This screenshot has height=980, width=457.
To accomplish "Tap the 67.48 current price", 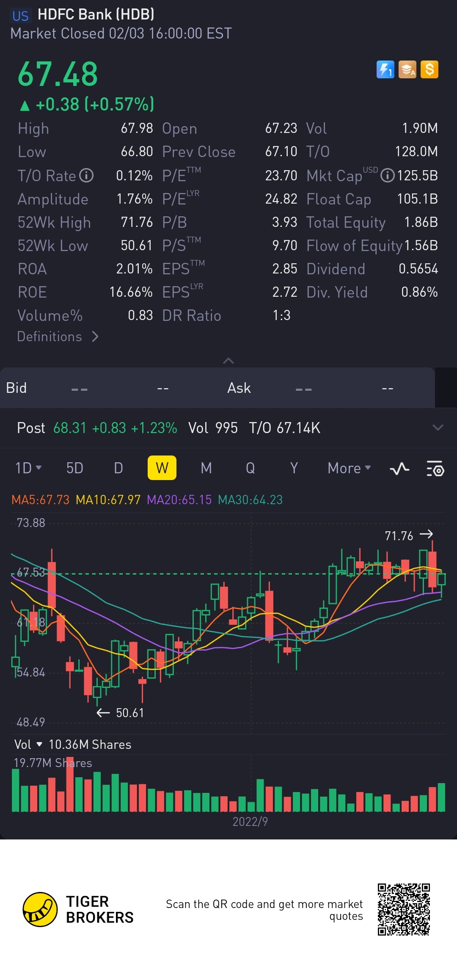I will [58, 74].
